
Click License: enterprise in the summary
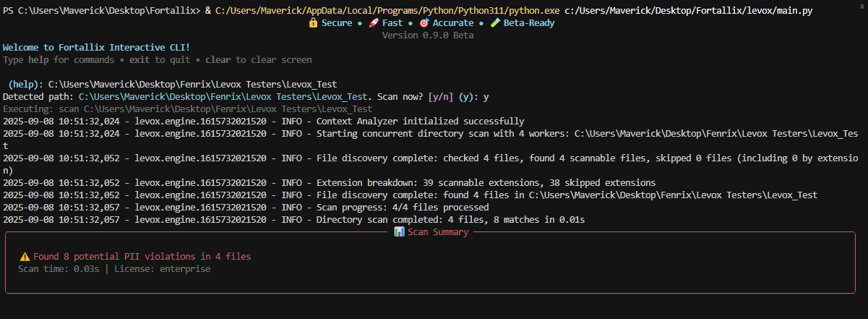tap(163, 268)
